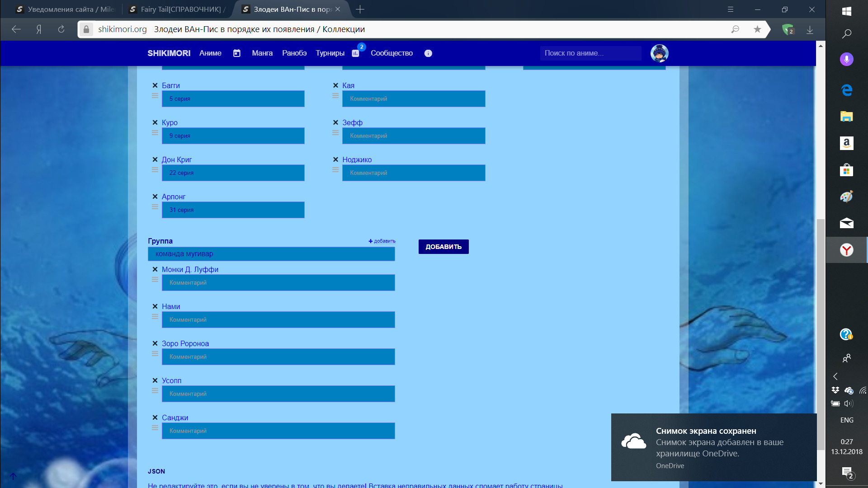868x488 pixels.
Task: Click into Поиск по аниме search field
Action: pos(590,53)
